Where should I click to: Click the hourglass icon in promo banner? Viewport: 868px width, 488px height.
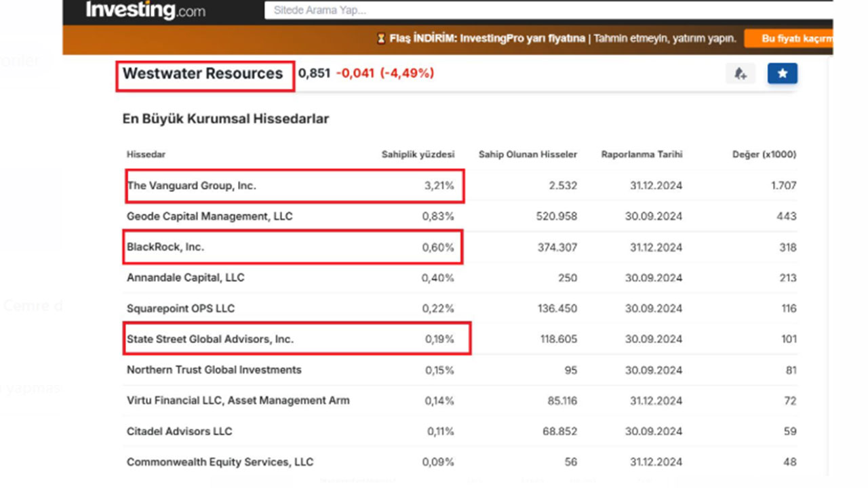[x=381, y=39]
